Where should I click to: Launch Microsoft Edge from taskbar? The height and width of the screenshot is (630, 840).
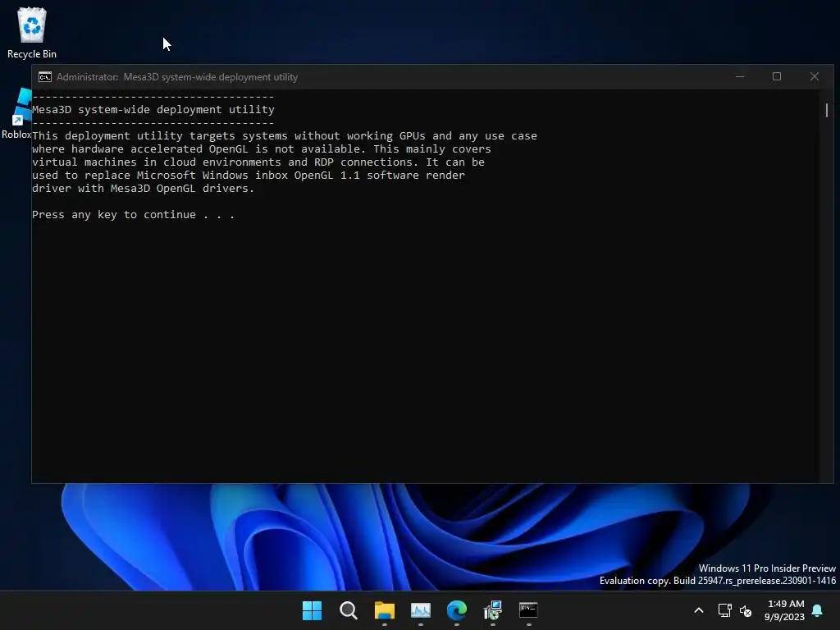(456, 610)
